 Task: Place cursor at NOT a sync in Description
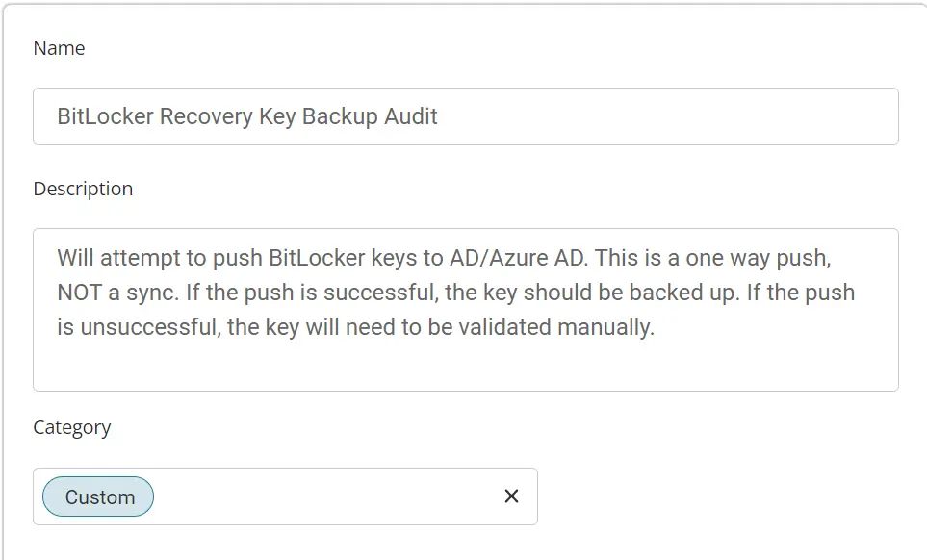[x=117, y=293]
